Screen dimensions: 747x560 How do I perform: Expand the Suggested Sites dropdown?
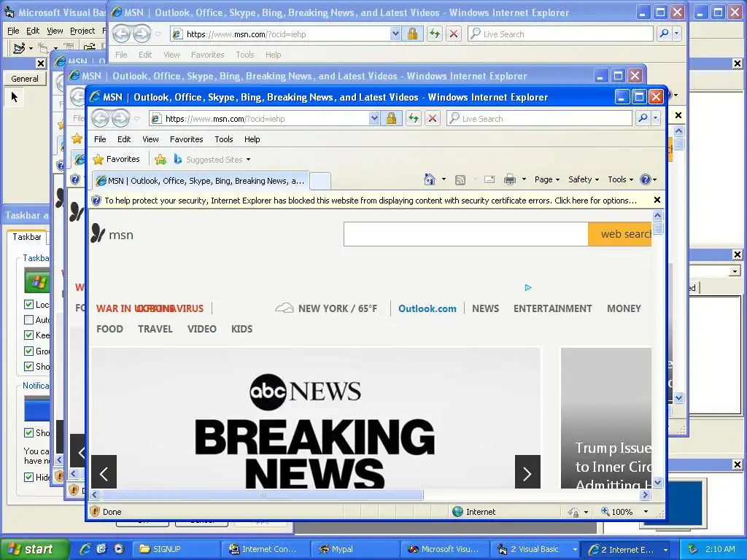pyautogui.click(x=248, y=160)
